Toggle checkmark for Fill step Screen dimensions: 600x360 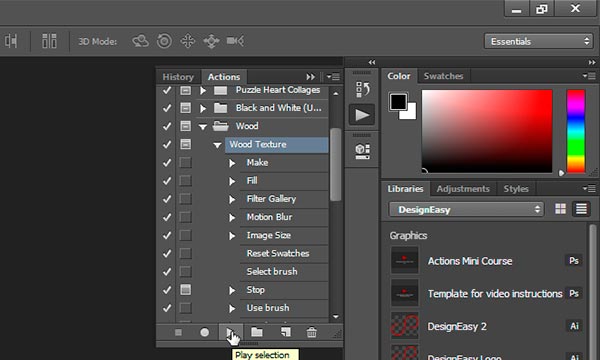(167, 181)
